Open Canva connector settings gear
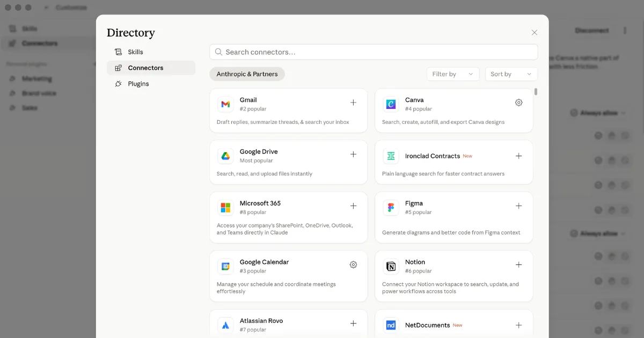The height and width of the screenshot is (338, 644). 518,102
